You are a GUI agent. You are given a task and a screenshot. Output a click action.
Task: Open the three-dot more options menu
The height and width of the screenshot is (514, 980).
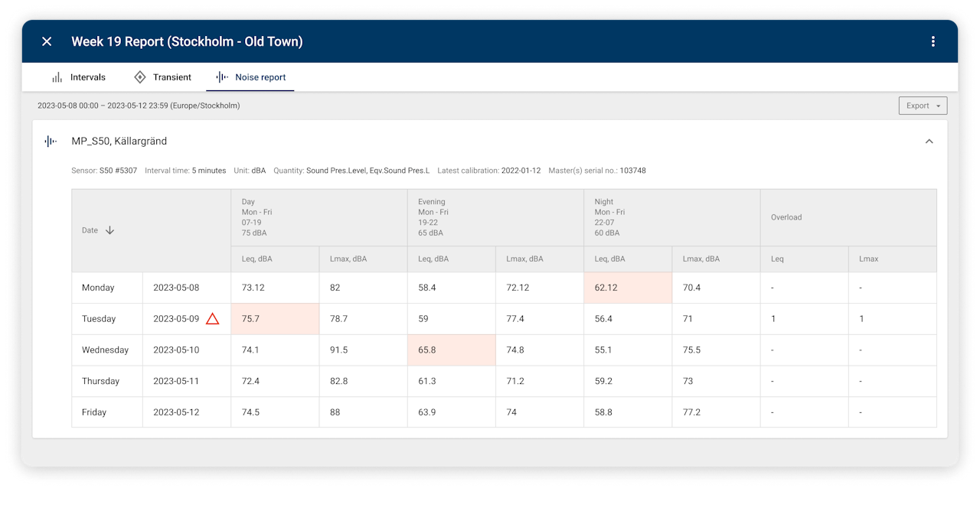click(933, 41)
